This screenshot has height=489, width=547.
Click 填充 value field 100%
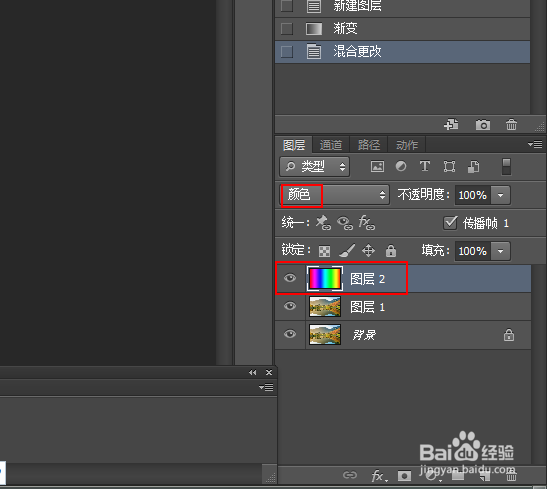[473, 251]
